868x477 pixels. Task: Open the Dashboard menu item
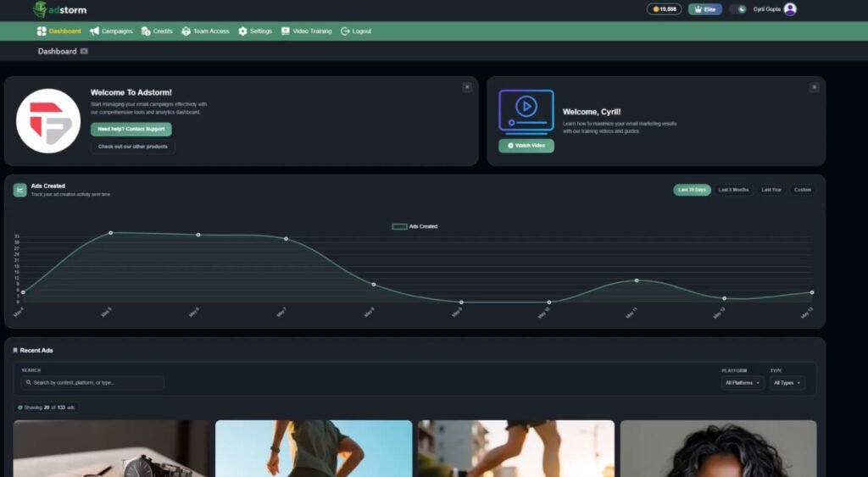pos(58,31)
